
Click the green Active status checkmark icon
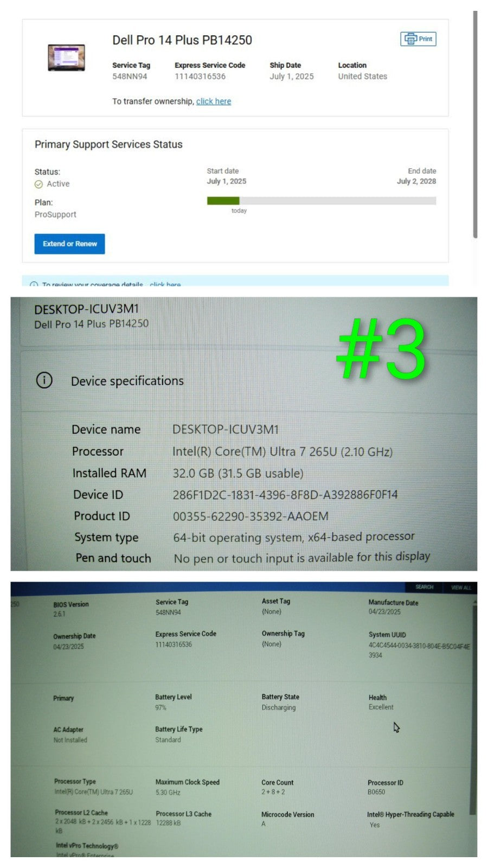[x=38, y=184]
